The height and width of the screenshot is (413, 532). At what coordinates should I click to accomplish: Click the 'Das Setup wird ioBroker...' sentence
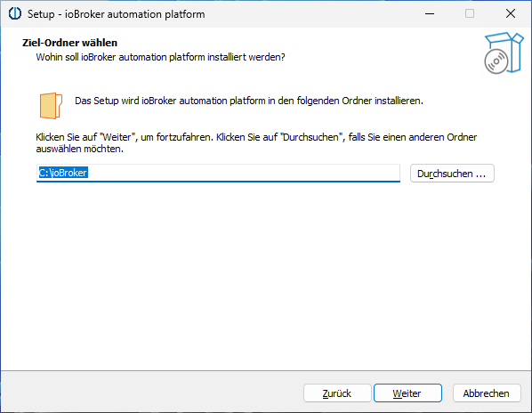point(249,101)
